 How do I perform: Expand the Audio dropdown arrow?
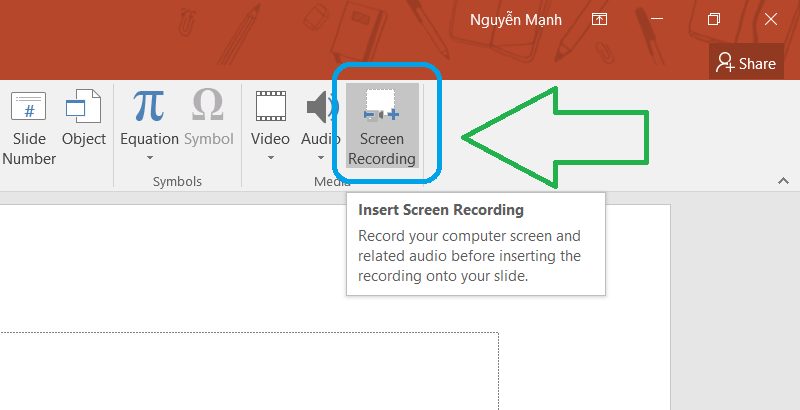coord(320,158)
